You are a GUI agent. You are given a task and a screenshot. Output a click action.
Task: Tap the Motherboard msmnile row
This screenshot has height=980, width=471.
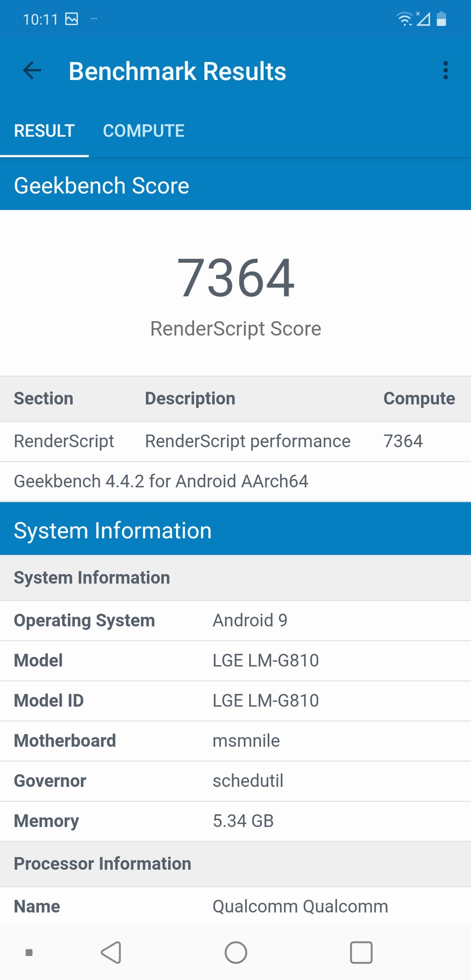(235, 741)
